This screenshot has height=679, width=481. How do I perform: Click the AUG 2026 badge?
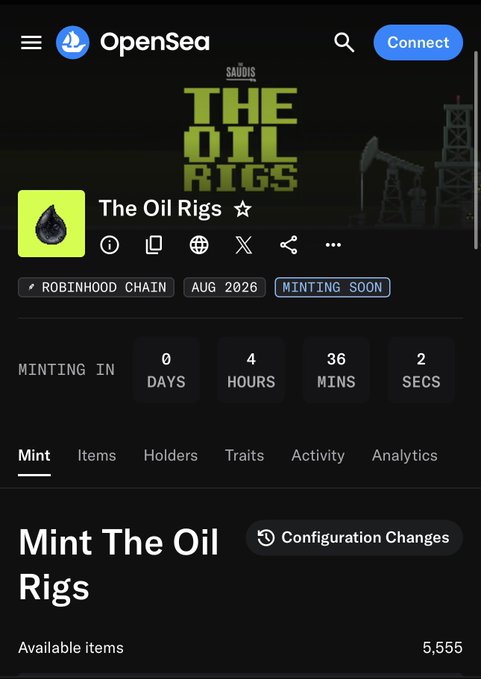(224, 287)
